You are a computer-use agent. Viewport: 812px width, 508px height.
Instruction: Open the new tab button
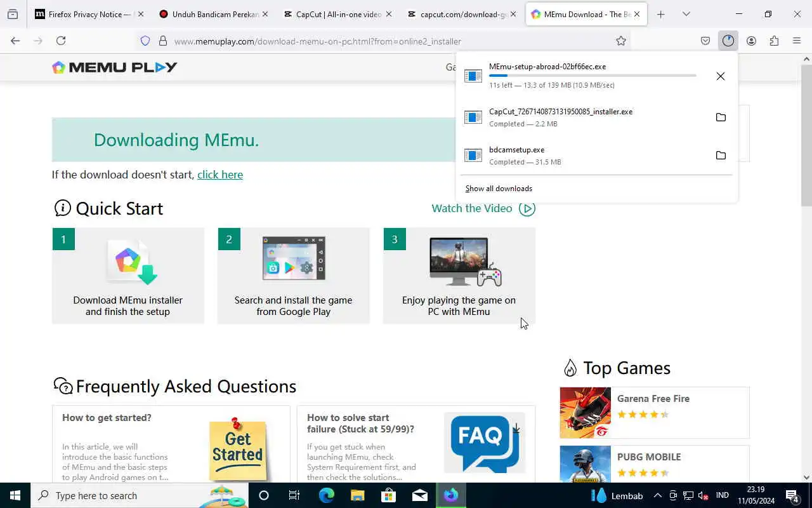coord(661,14)
